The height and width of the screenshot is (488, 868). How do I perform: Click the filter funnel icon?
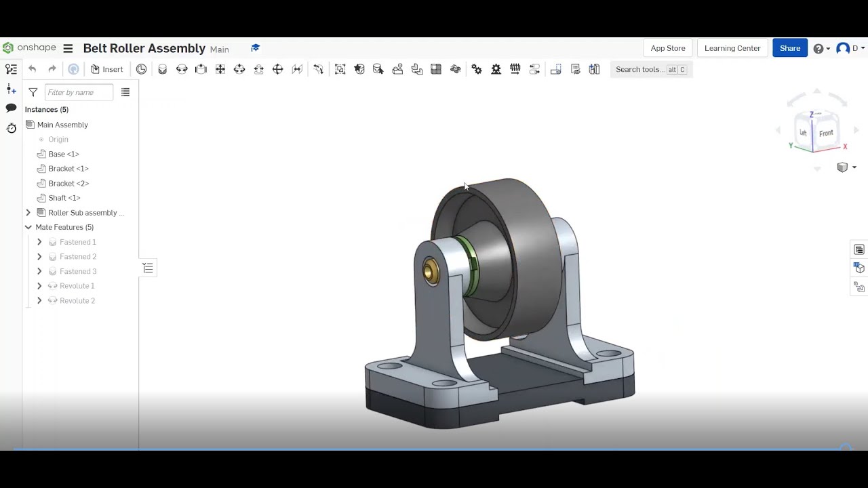pyautogui.click(x=33, y=92)
